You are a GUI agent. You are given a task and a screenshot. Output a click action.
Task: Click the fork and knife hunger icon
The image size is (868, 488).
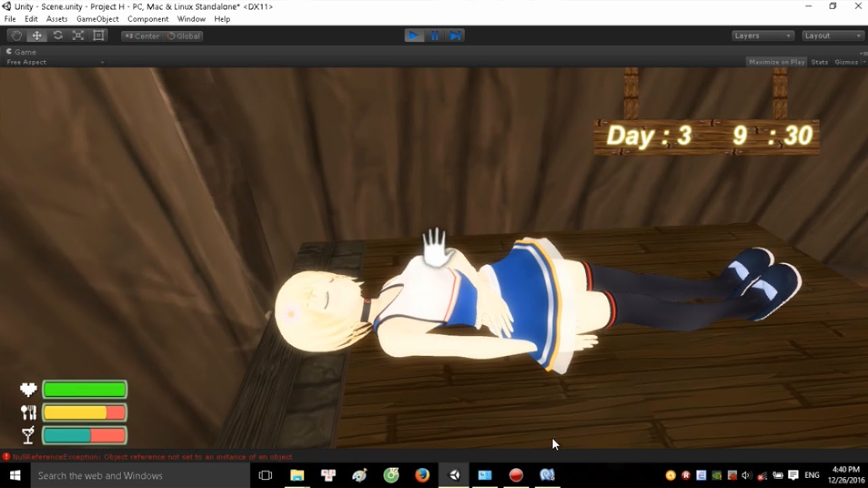28,412
